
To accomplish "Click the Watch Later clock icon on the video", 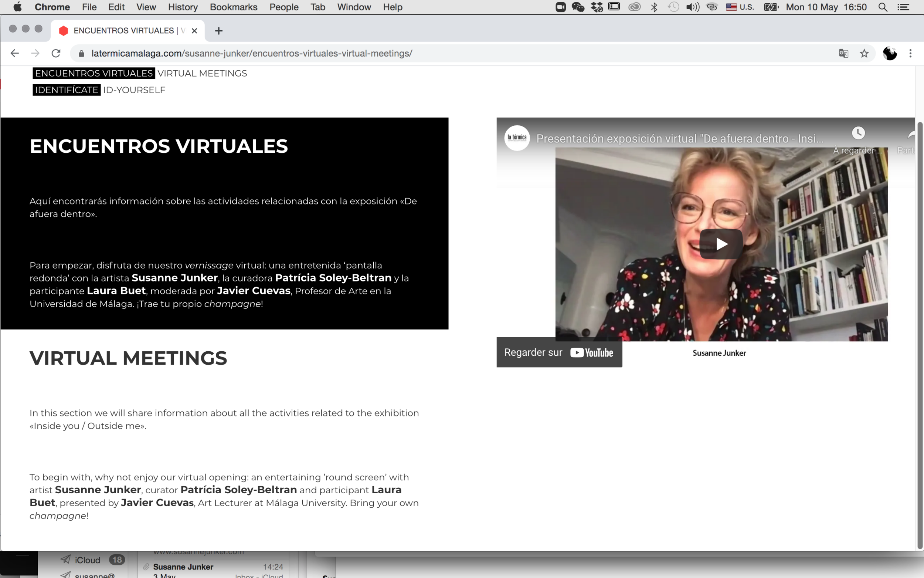I will pyautogui.click(x=858, y=133).
